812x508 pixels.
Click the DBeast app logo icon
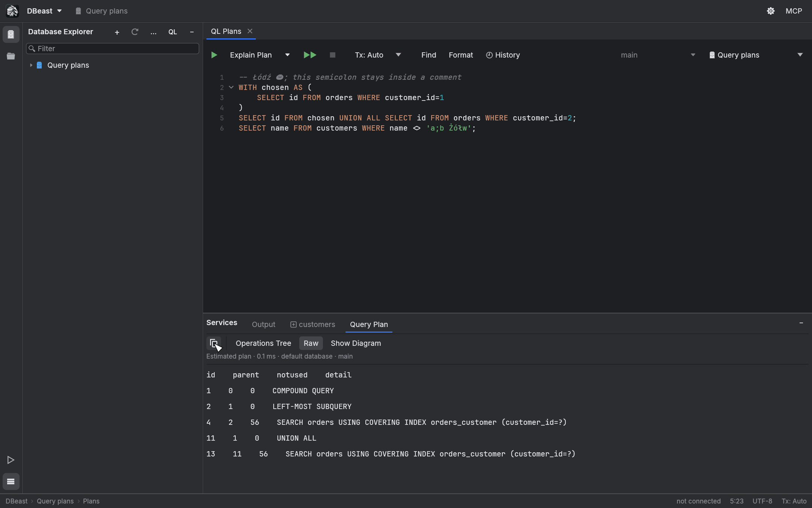tap(12, 11)
